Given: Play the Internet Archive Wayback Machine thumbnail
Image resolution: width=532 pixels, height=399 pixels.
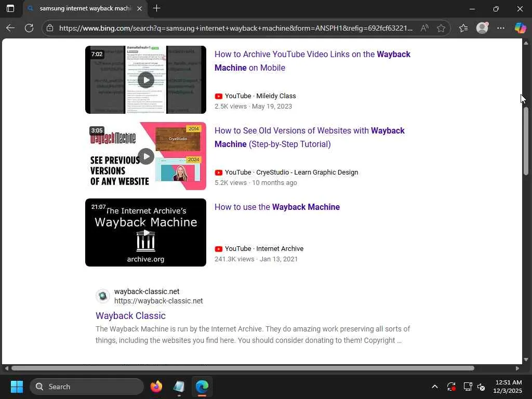Looking at the screenshot, I should [x=145, y=232].
